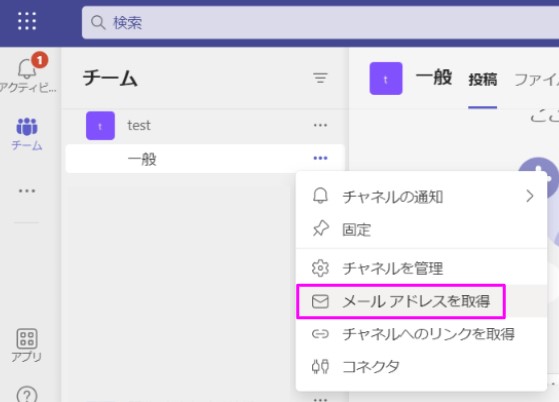The width and height of the screenshot is (559, 402).
Task: Switch to the 投稿 tab
Action: pyautogui.click(x=483, y=79)
